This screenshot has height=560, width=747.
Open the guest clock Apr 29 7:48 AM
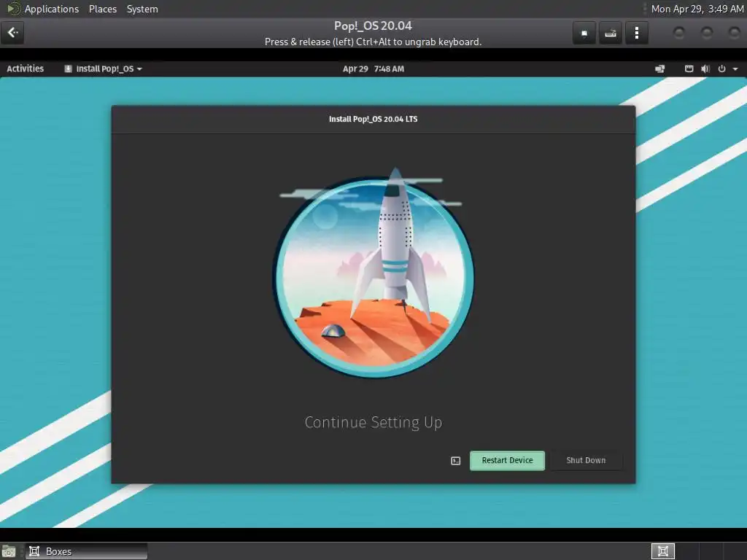tap(373, 69)
